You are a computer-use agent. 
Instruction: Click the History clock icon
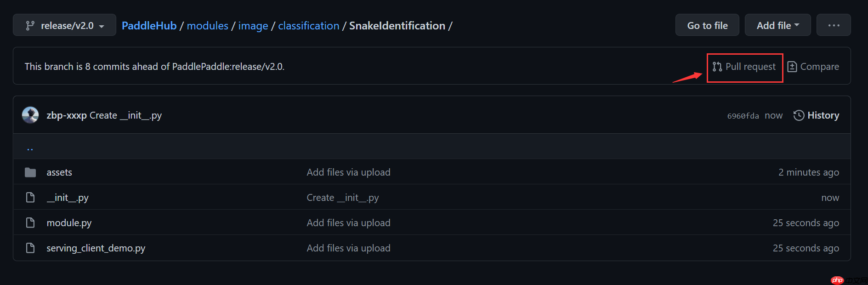click(x=799, y=115)
